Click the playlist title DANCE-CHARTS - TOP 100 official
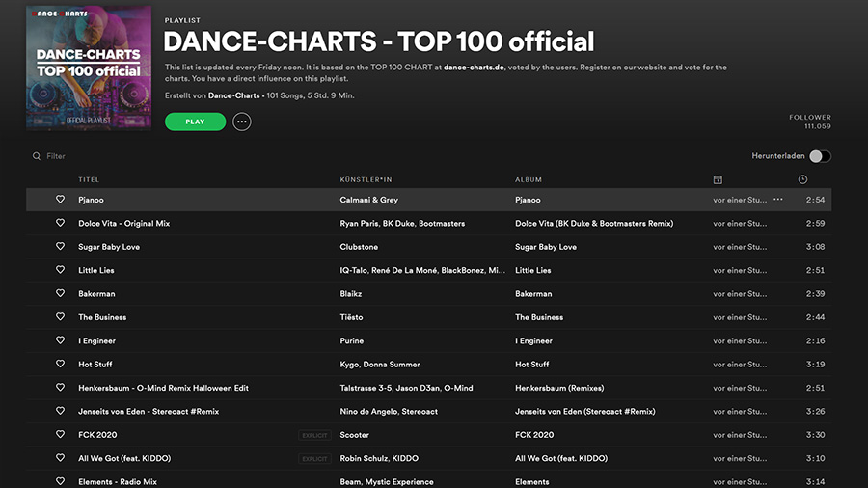This screenshot has width=868, height=488. [379, 41]
